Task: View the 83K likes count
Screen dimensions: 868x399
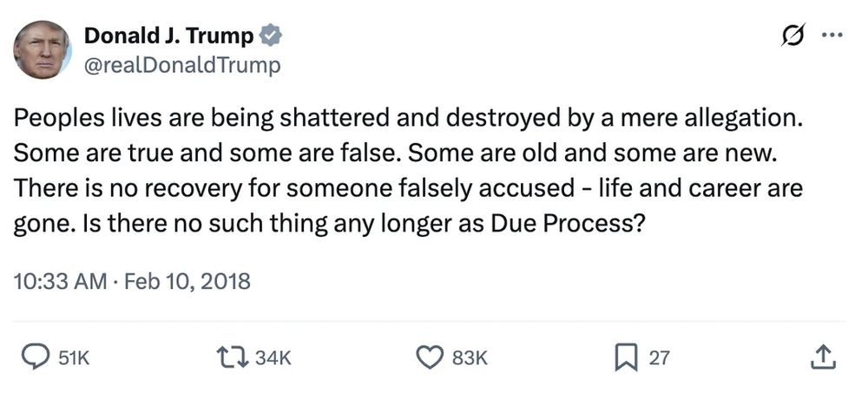Action: coord(470,358)
